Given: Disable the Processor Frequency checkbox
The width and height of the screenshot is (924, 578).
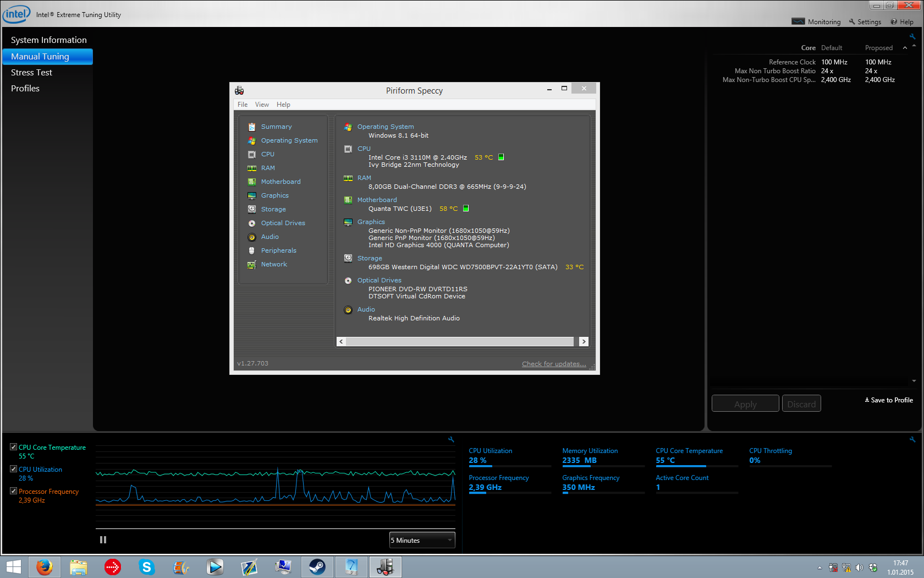Looking at the screenshot, I should coord(14,491).
